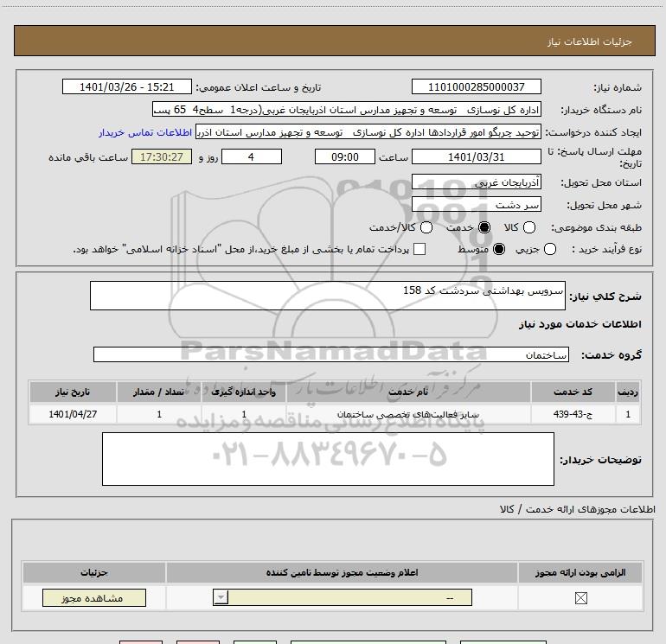This screenshot has height=644, width=666.
Task: Open the اطلاعات تماس خریدار link
Action: (x=145, y=132)
